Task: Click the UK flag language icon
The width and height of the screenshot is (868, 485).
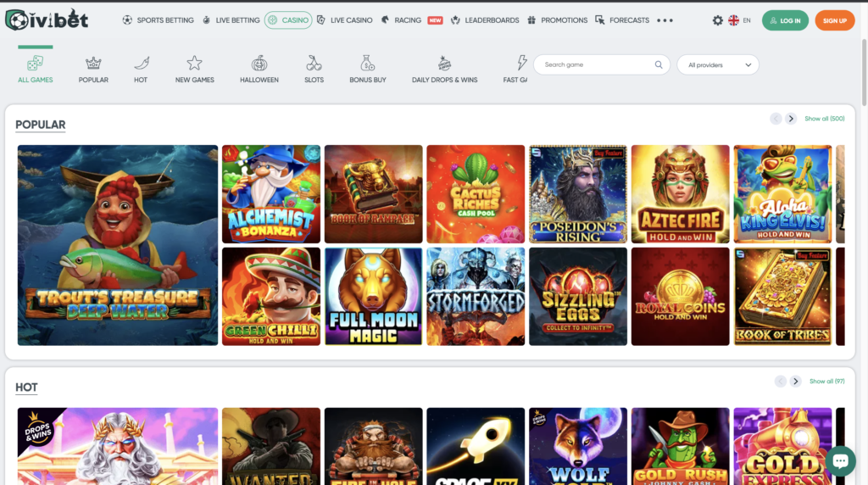Action: click(x=733, y=20)
